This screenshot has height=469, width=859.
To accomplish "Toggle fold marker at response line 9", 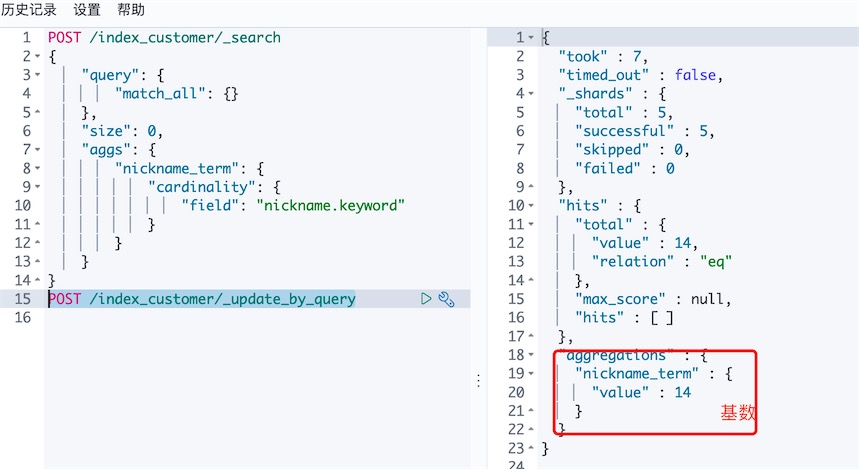I will pyautogui.click(x=531, y=187).
